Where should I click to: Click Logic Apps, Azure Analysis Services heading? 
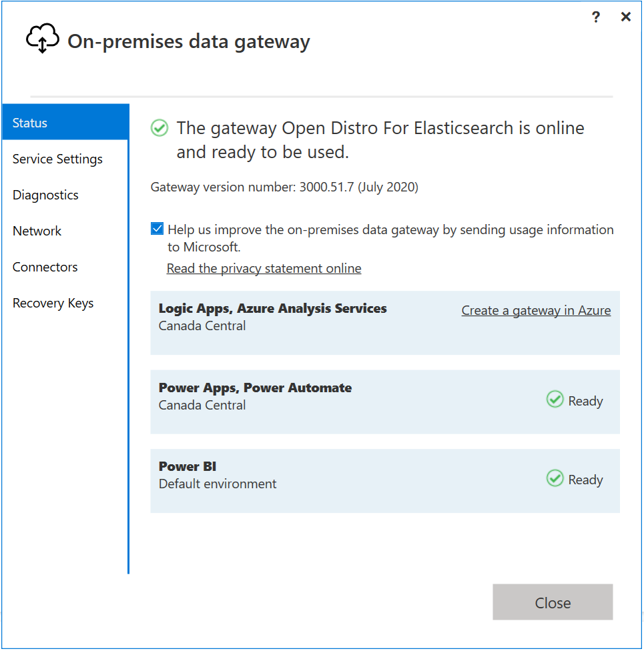pos(272,308)
